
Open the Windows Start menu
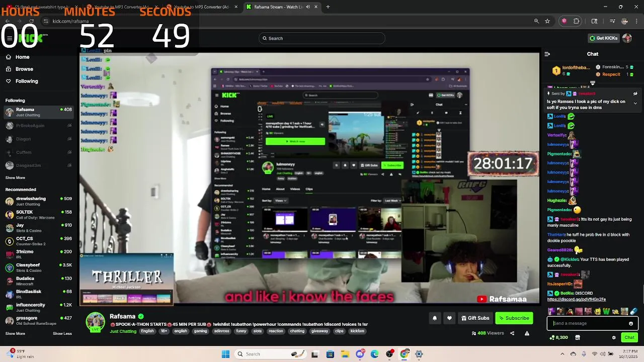click(x=225, y=354)
